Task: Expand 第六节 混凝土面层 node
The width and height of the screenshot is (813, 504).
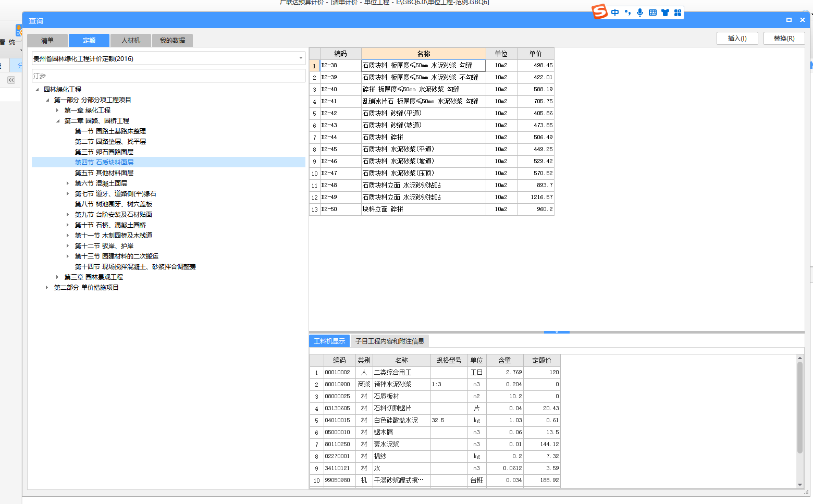Action: [x=68, y=183]
